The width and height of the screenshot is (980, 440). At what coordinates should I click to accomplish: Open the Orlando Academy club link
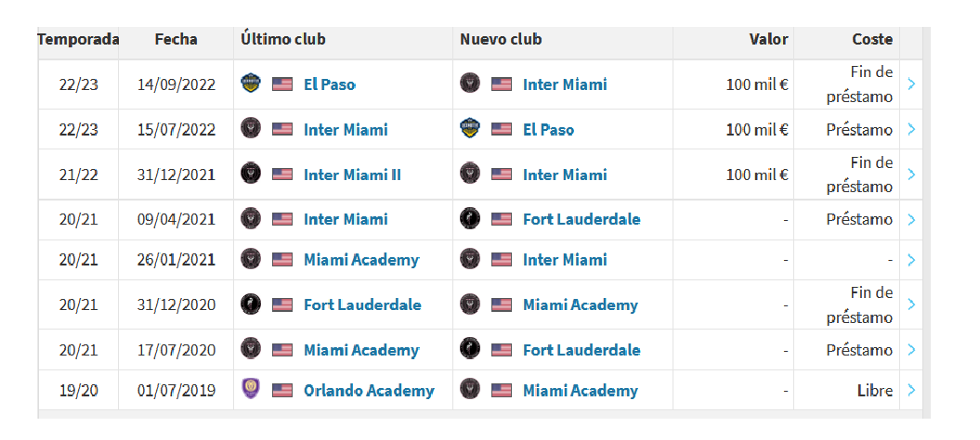tap(369, 390)
